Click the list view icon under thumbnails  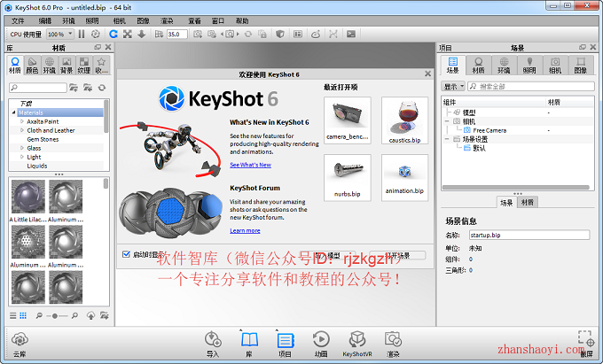[13, 315]
